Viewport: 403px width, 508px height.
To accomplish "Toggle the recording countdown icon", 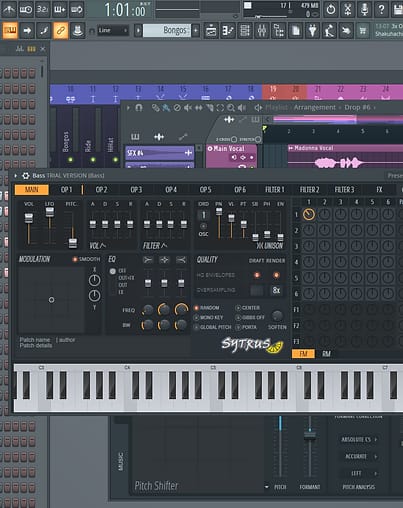I will 42,9.
